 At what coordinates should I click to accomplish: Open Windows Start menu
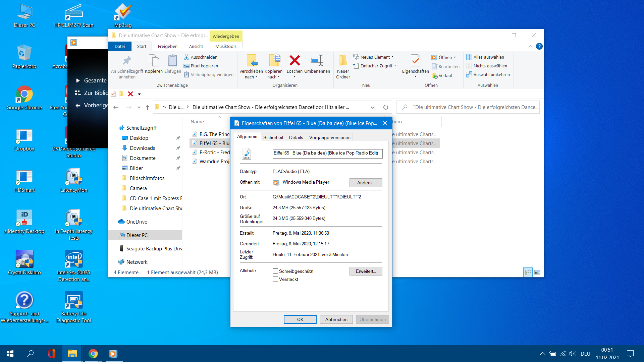(10, 354)
